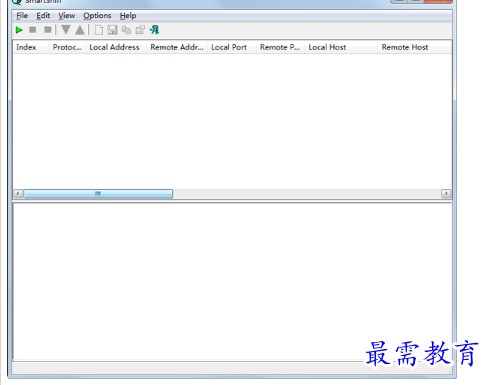Sort by the Remote Addr... column header
Screen dimensions: 487x385
pos(177,47)
